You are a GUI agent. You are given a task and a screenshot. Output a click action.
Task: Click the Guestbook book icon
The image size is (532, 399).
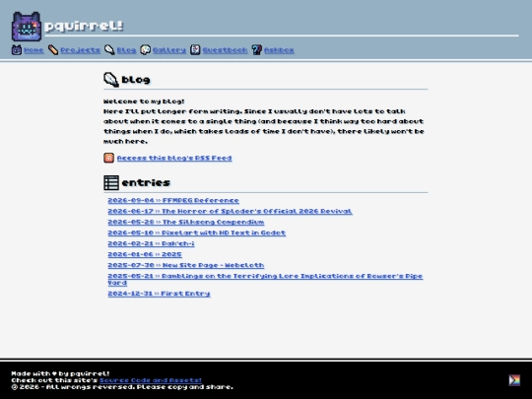point(195,50)
